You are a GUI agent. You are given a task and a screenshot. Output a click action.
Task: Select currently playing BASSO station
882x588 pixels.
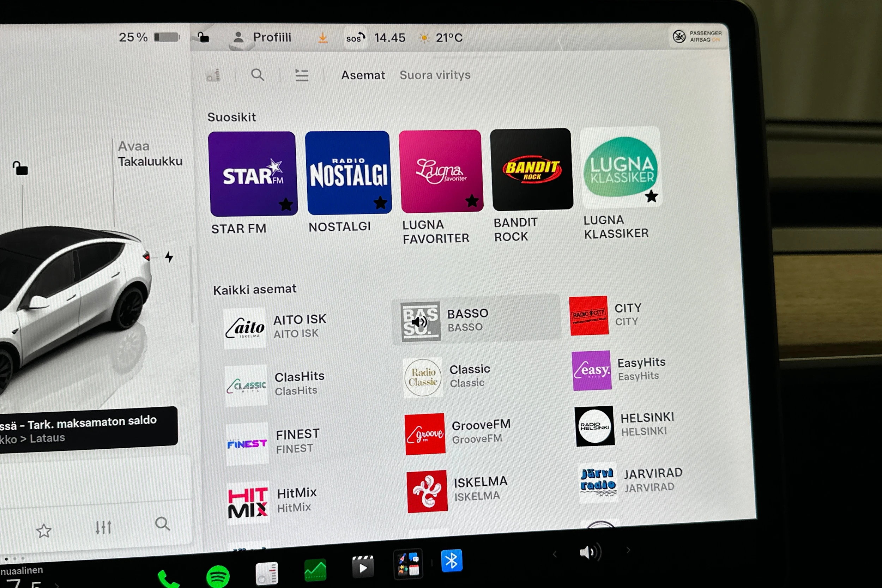tap(476, 320)
